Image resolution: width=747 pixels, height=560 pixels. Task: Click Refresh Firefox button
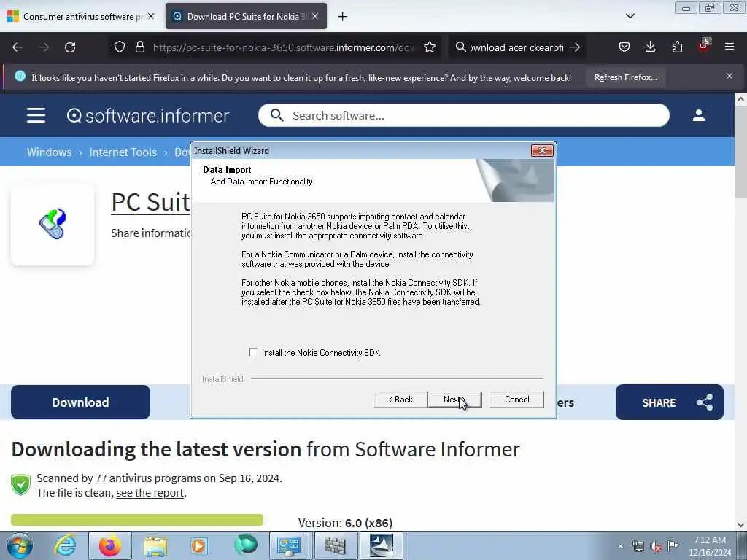pyautogui.click(x=625, y=77)
